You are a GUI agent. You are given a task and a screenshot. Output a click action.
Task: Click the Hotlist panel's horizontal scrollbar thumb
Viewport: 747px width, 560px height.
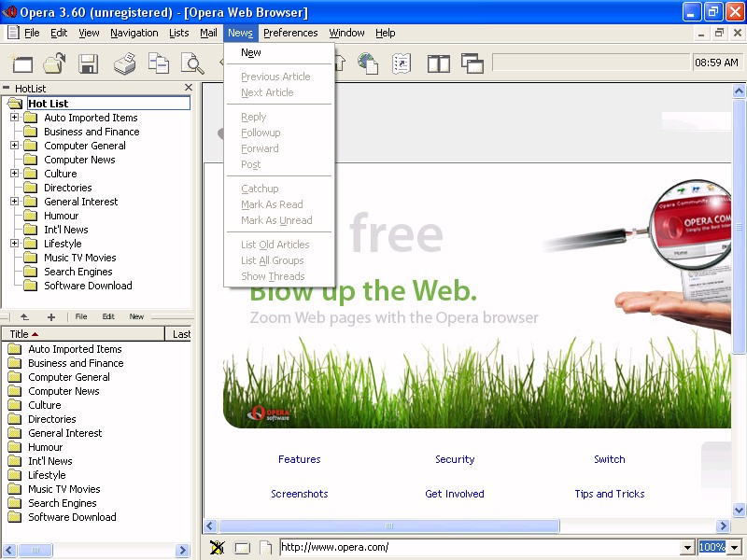tap(35, 550)
